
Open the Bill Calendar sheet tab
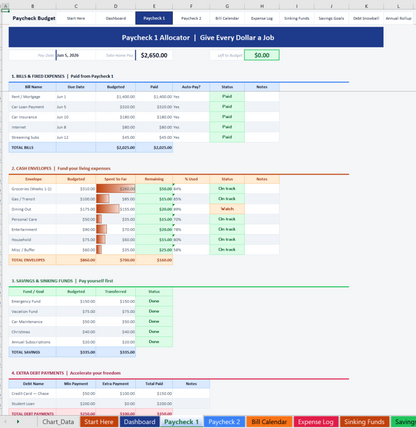point(269,422)
